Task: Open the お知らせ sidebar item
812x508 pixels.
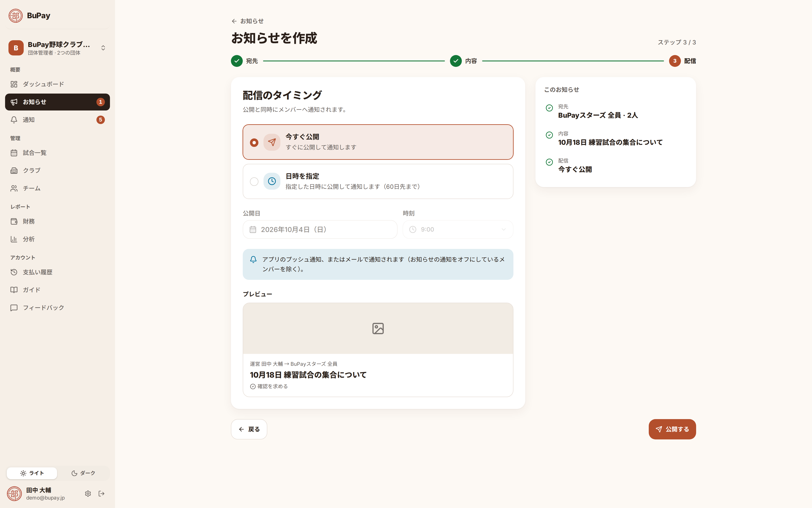Action: click(x=57, y=102)
